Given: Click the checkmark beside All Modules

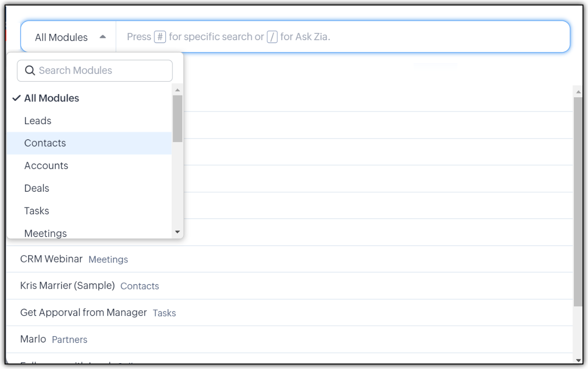Looking at the screenshot, I should 17,98.
